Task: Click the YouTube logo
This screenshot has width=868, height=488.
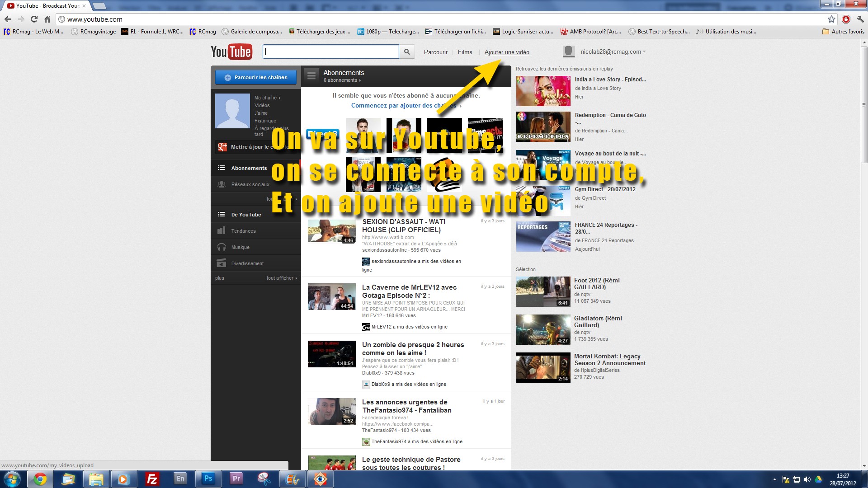Action: (231, 52)
